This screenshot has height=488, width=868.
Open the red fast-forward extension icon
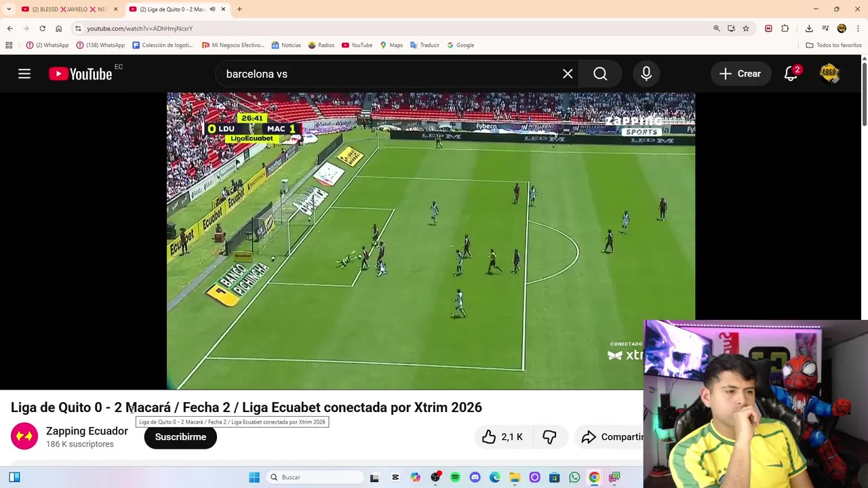(x=768, y=28)
